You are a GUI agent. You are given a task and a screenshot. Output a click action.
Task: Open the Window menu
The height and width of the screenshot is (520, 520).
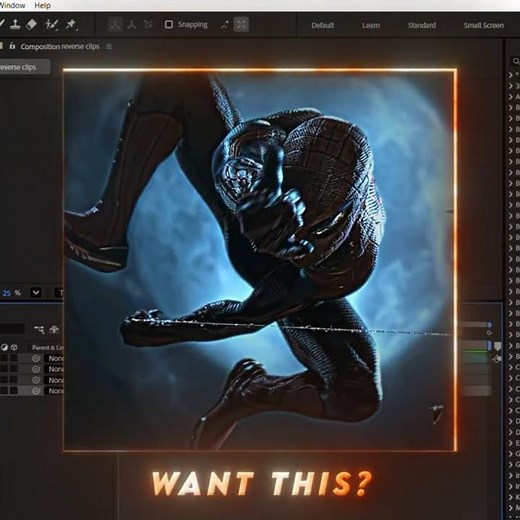(x=12, y=5)
